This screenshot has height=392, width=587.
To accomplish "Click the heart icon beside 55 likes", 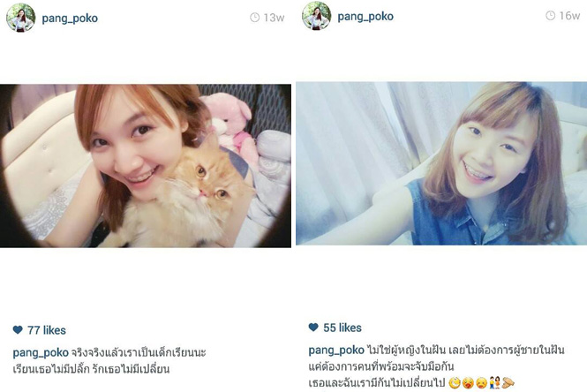I will pos(313,328).
